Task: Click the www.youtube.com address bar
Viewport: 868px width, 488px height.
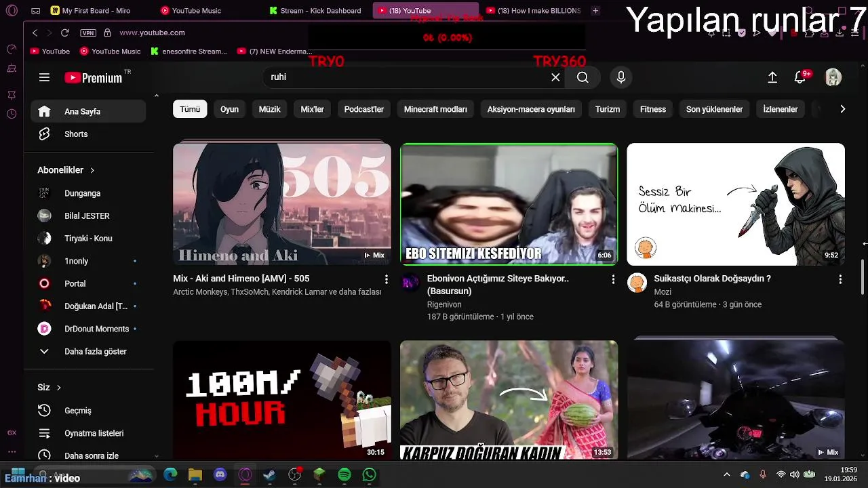Action: click(x=152, y=33)
